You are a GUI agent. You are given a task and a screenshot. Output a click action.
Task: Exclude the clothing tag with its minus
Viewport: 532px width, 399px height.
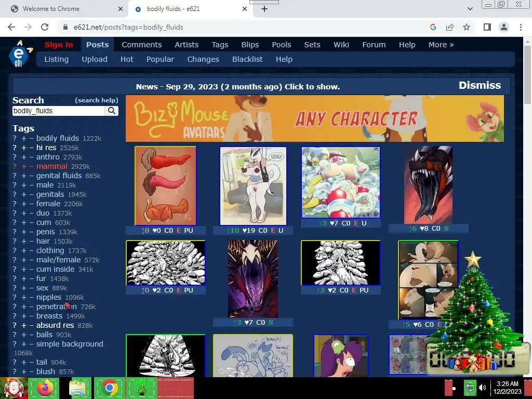(31, 250)
